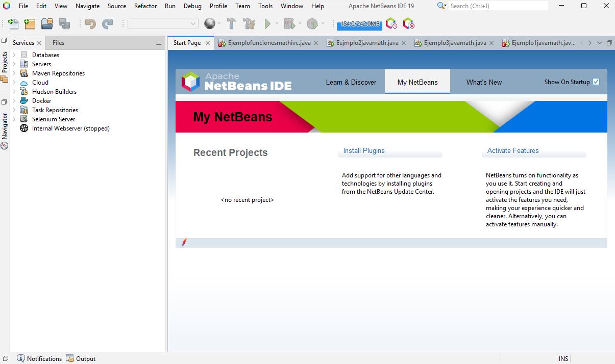Click the memory usage bar 154.0/242.0MB
This screenshot has height=364, width=615.
click(x=360, y=24)
